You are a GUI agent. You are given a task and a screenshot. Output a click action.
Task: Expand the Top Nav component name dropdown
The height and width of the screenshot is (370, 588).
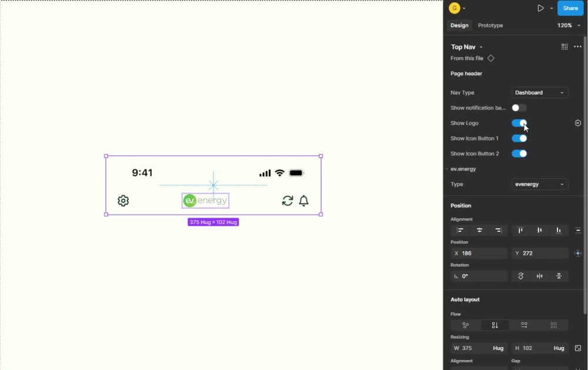click(481, 47)
